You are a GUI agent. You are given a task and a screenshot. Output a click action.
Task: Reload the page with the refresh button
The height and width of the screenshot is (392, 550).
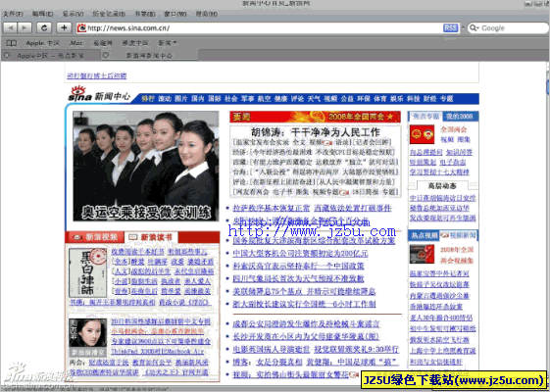tap(44, 27)
